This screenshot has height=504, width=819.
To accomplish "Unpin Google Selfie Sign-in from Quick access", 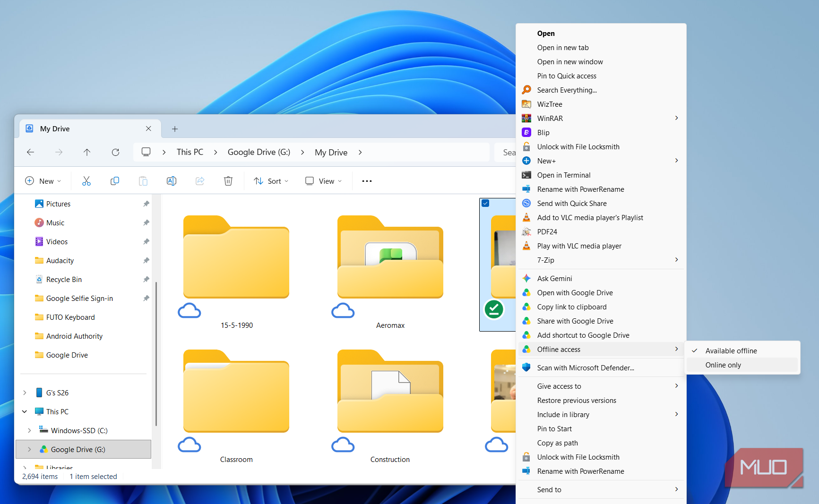I will tap(146, 298).
